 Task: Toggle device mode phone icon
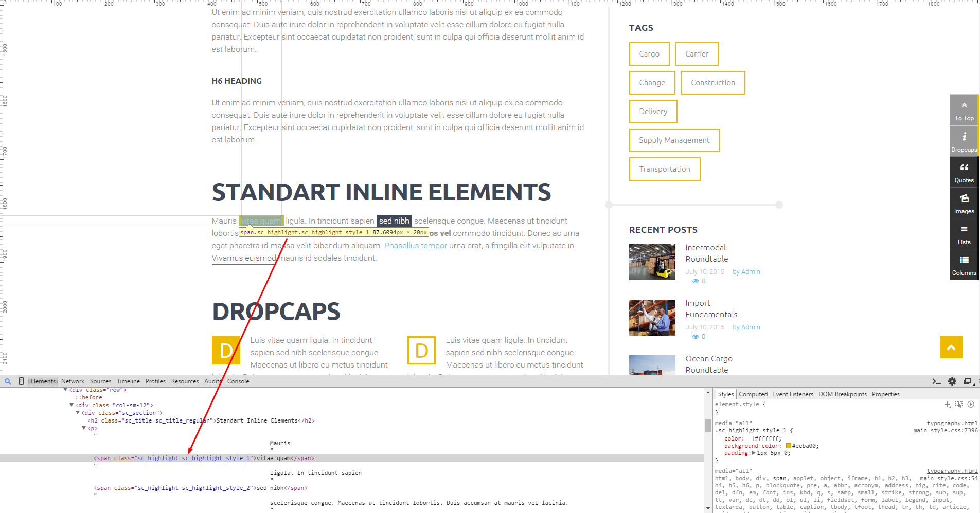pos(21,381)
